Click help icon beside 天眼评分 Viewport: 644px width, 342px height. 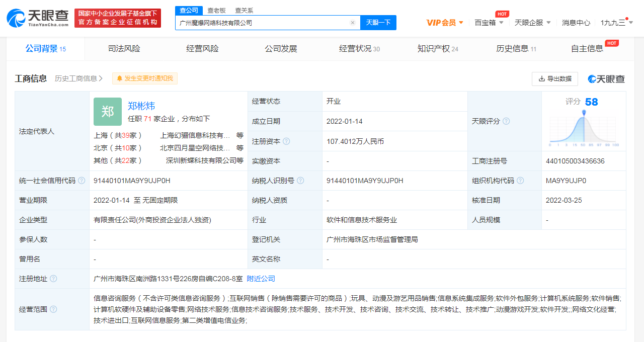coord(506,121)
